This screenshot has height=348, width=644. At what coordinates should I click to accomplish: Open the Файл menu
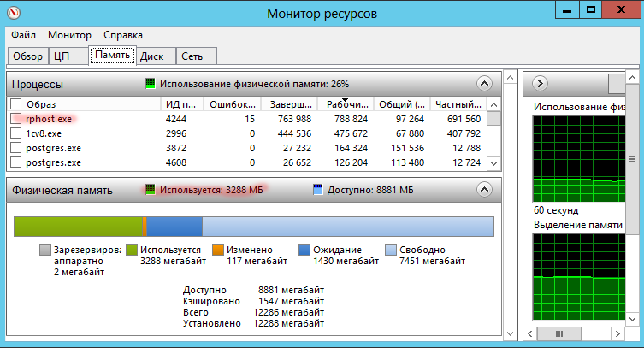tap(23, 35)
